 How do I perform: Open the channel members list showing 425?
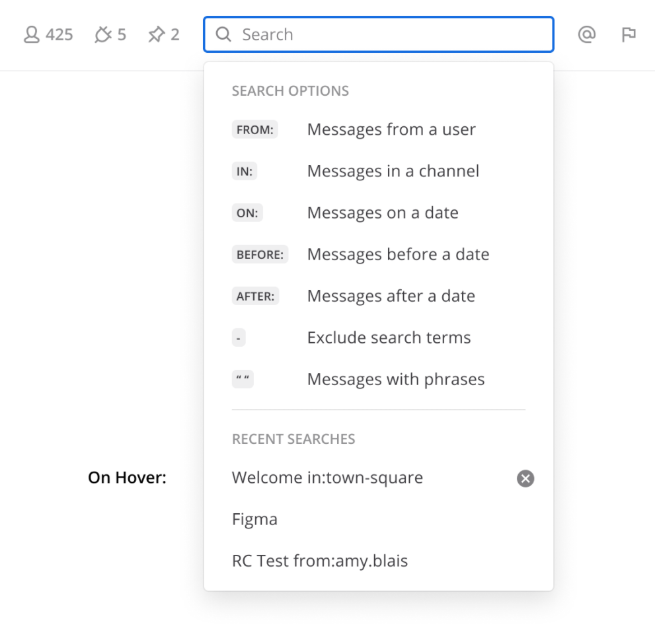[x=48, y=34]
